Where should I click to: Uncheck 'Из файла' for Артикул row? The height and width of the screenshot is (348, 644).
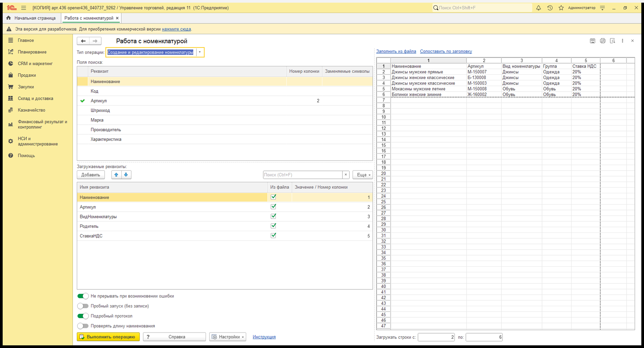click(x=273, y=207)
